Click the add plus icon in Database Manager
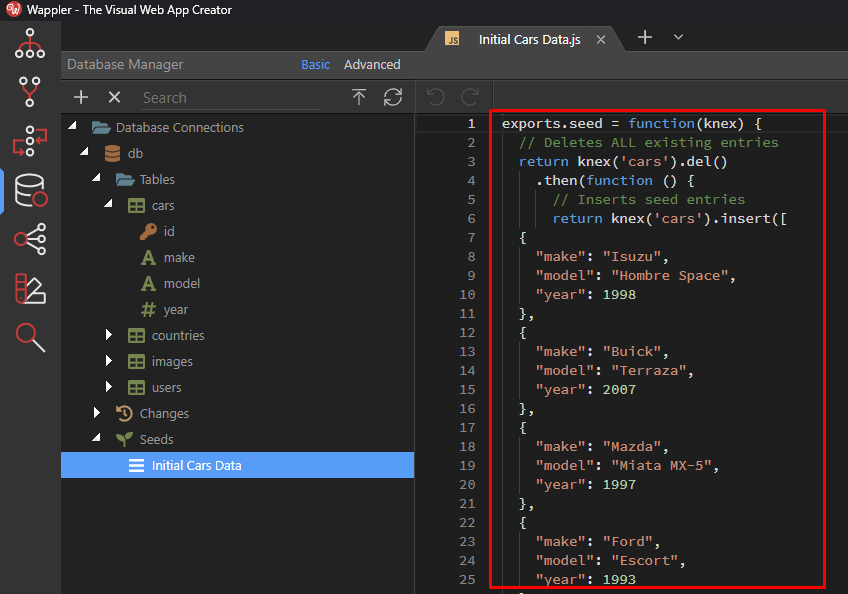This screenshot has width=848, height=594. (x=81, y=97)
